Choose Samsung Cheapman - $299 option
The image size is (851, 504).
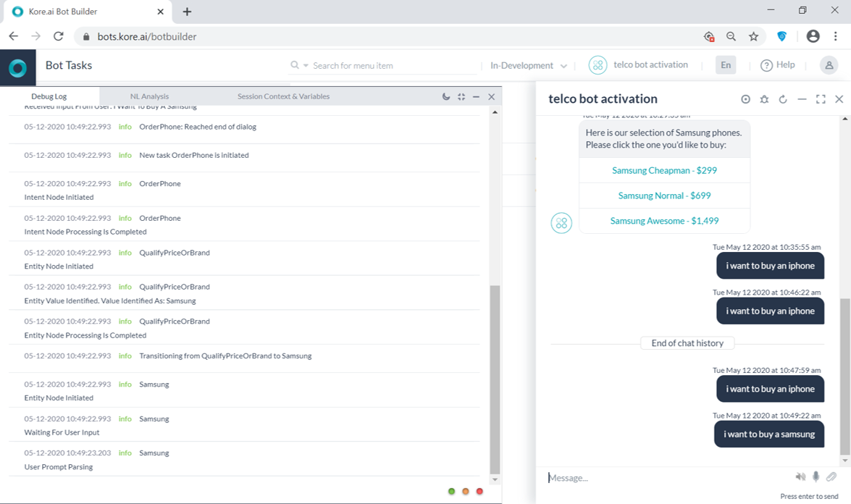tap(664, 170)
